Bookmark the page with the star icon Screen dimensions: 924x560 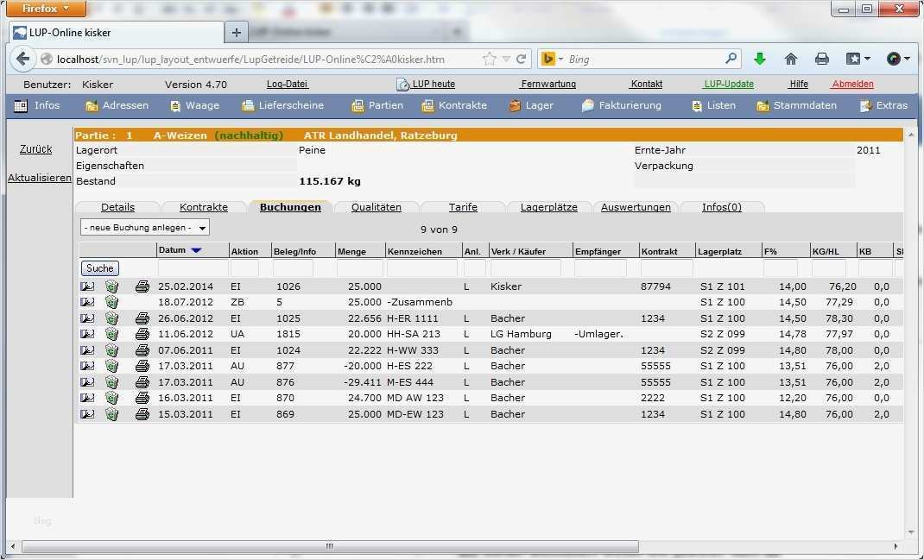tap(489, 59)
